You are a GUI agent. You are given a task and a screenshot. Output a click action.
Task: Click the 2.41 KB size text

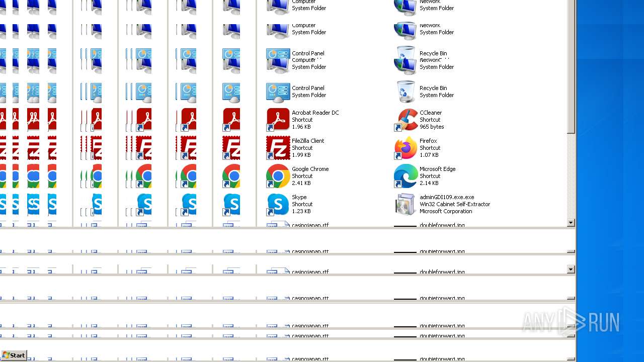(x=301, y=183)
